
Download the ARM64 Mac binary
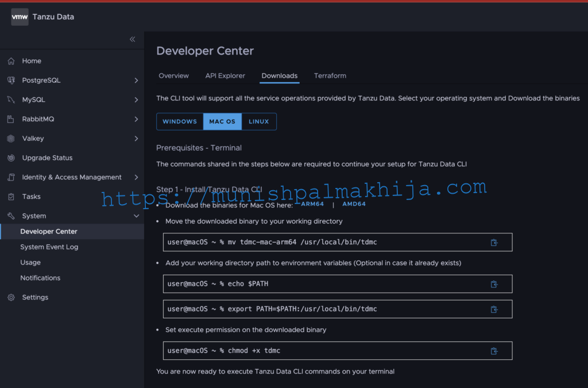pyautogui.click(x=312, y=204)
